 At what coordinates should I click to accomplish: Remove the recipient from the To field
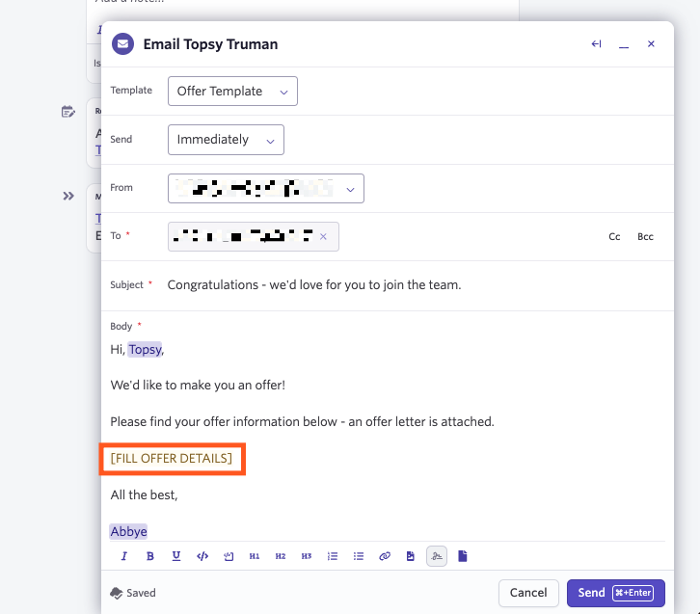[x=323, y=236]
